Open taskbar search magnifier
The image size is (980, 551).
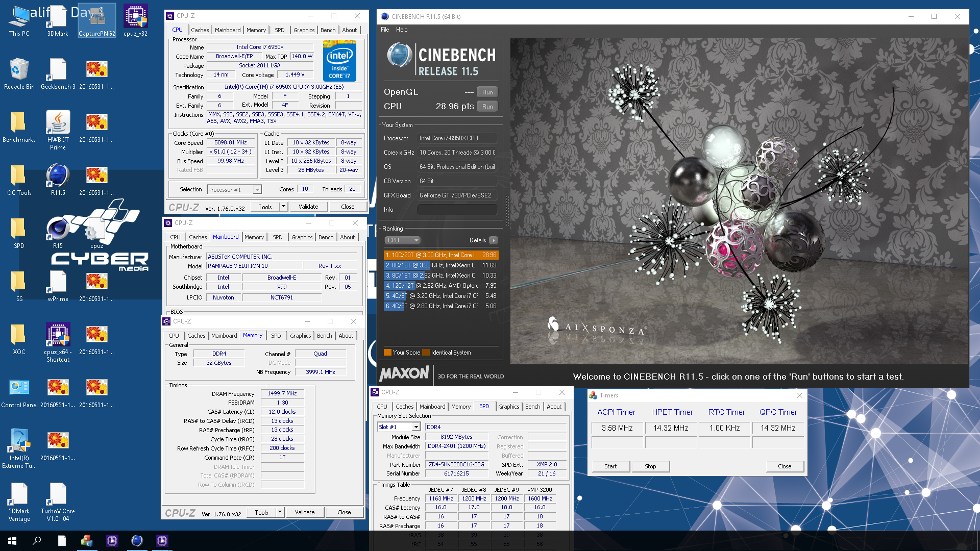tap(37, 541)
